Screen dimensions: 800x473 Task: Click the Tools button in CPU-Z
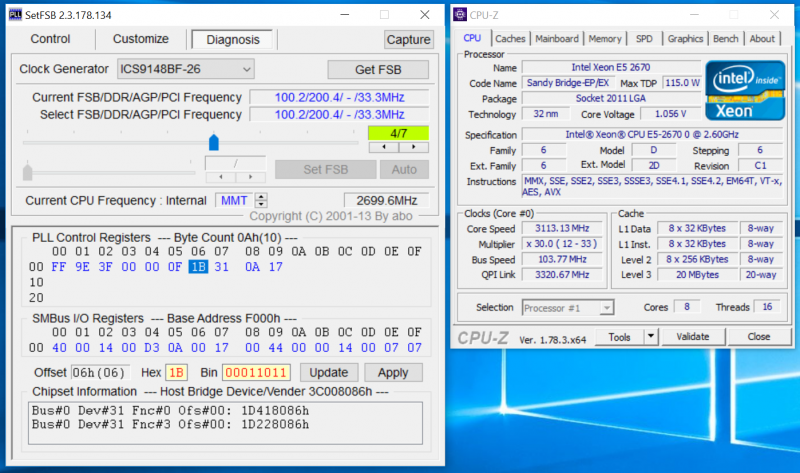pos(619,337)
